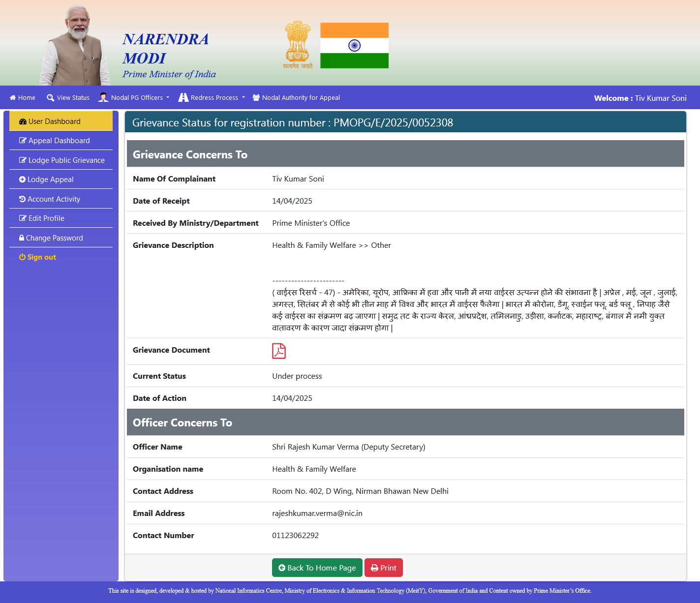The height and width of the screenshot is (603, 700).
Task: Open the grievance document PDF icon
Action: [x=279, y=351]
